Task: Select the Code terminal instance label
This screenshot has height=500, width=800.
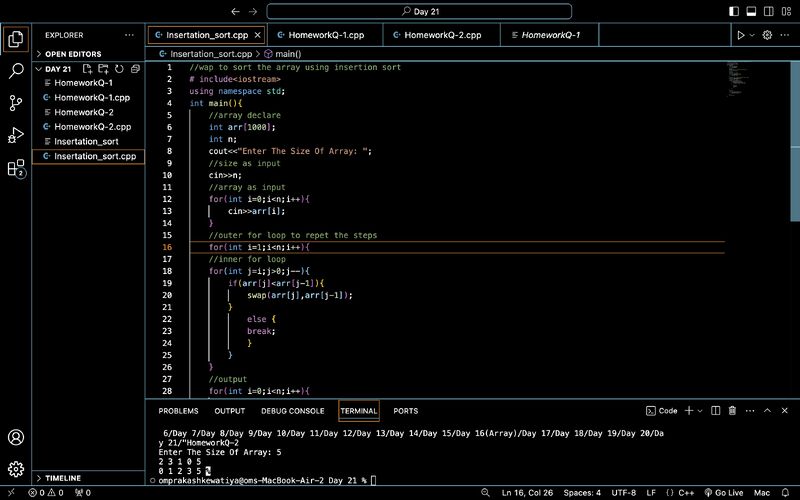Action: pos(662,411)
